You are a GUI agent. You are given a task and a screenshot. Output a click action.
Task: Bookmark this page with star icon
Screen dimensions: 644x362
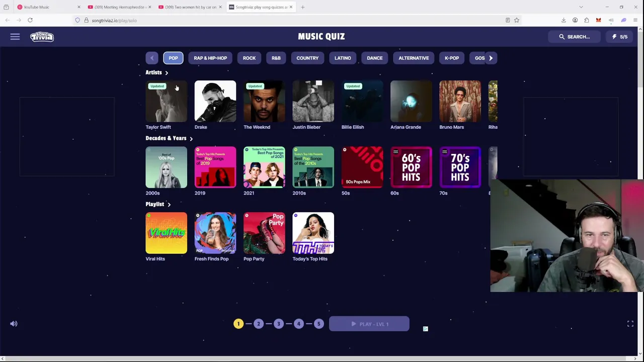tap(516, 20)
